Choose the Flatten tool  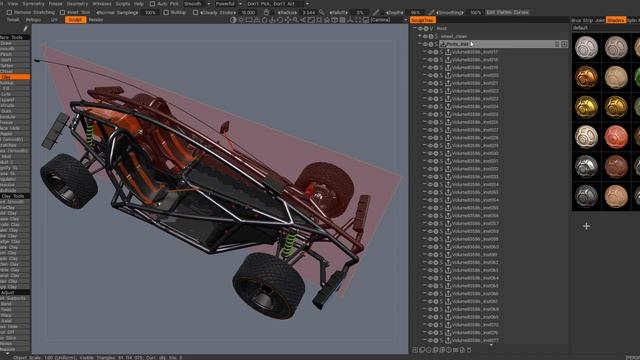[x=15, y=66]
